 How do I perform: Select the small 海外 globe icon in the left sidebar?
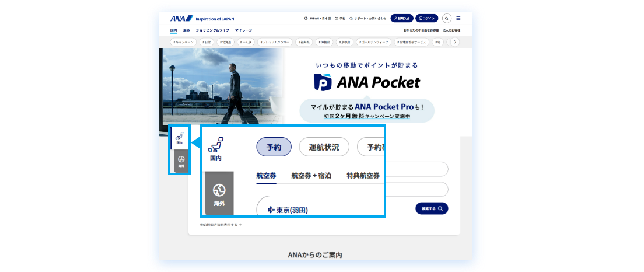181,161
